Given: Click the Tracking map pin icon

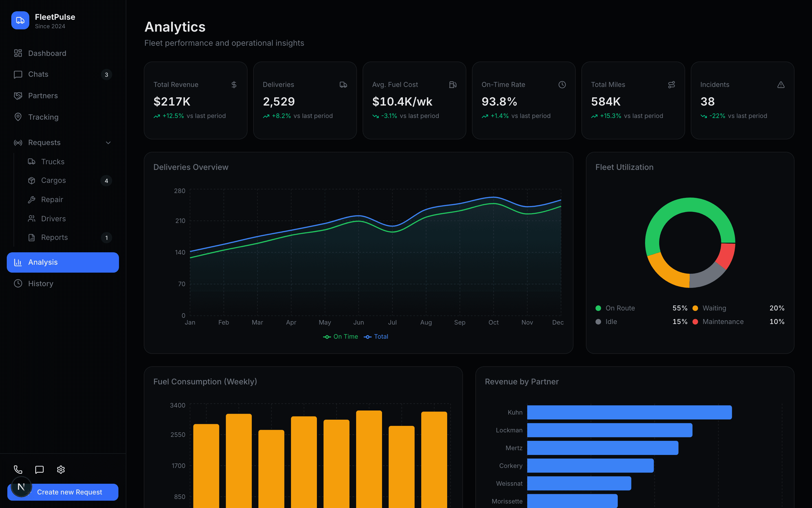Looking at the screenshot, I should coord(18,117).
